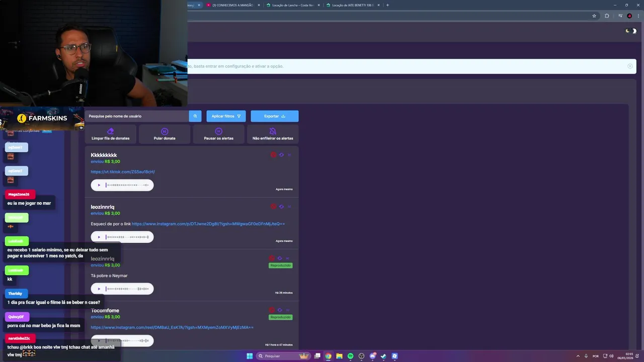Click the skip icon on leozinnrlq's link donation
Viewport: 644px width, 362px height.
click(x=289, y=207)
